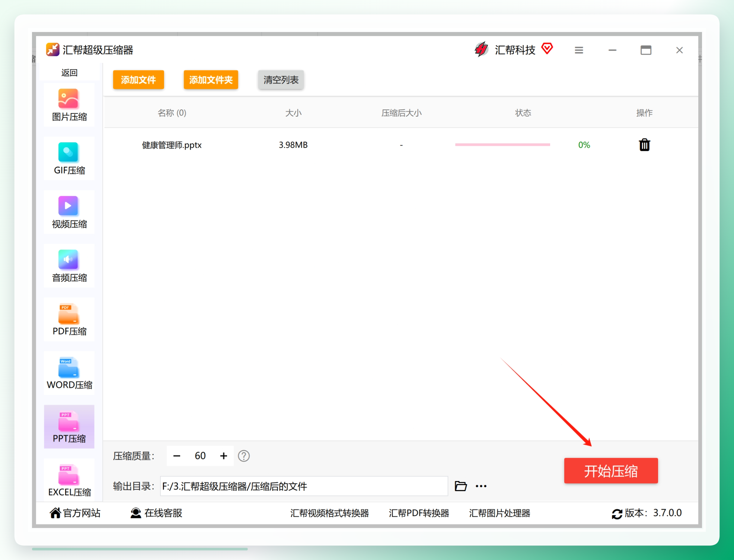Select the file row 健康管理师.pptx
The width and height of the screenshot is (734, 560).
400,145
